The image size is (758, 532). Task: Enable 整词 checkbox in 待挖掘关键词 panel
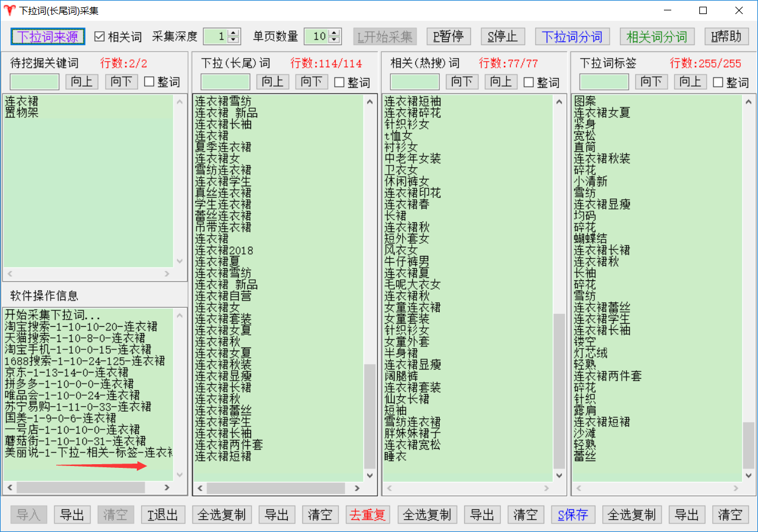[x=149, y=82]
